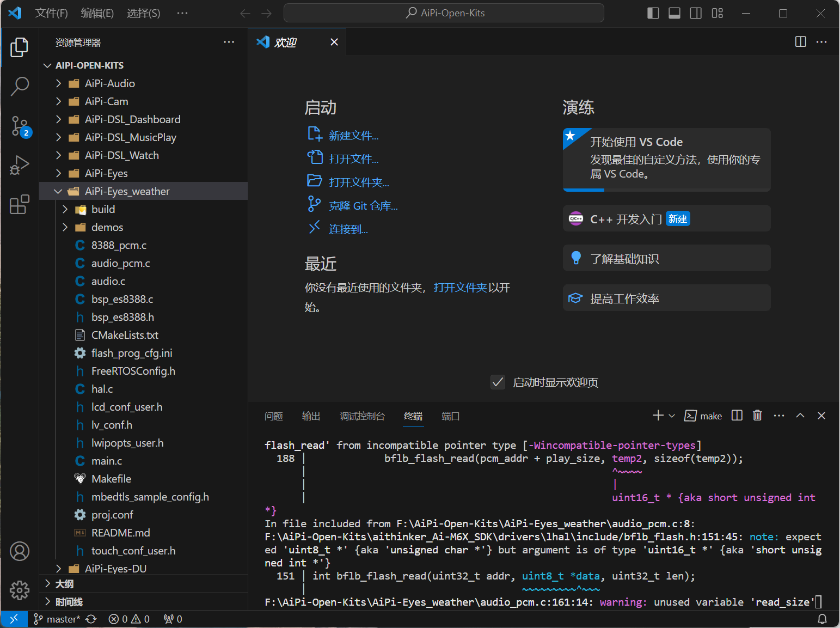Open Source Control view with 2 changes
The image size is (840, 628).
20,126
